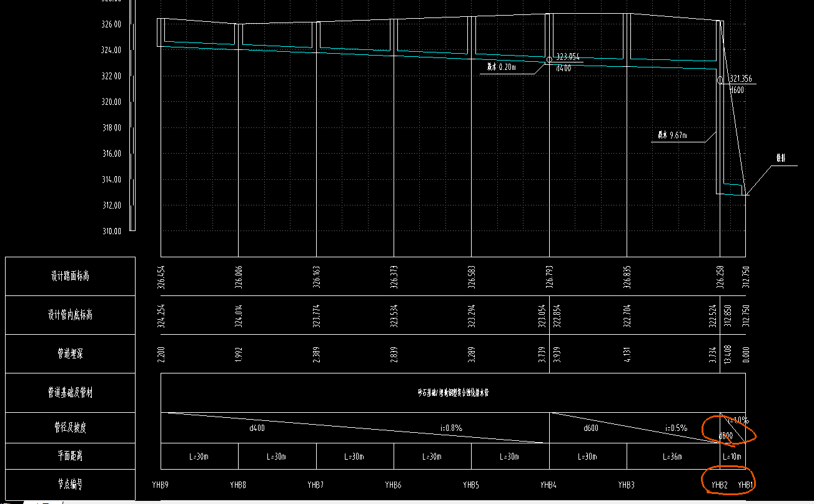Select burial depth value 3.289
Screen dimensions: 814x504
pyautogui.click(x=472, y=354)
